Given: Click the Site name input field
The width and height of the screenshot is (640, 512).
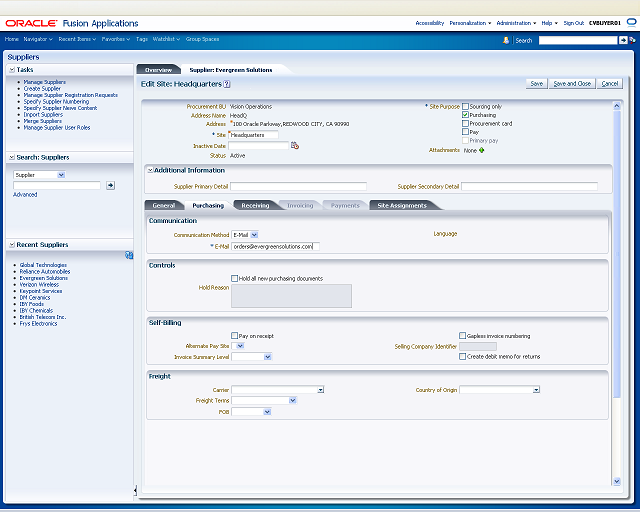Looking at the screenshot, I should coord(253,135).
